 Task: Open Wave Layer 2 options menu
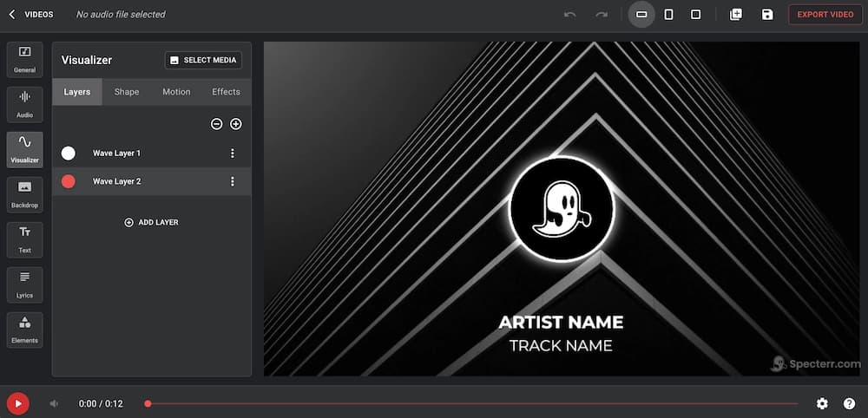tap(233, 181)
